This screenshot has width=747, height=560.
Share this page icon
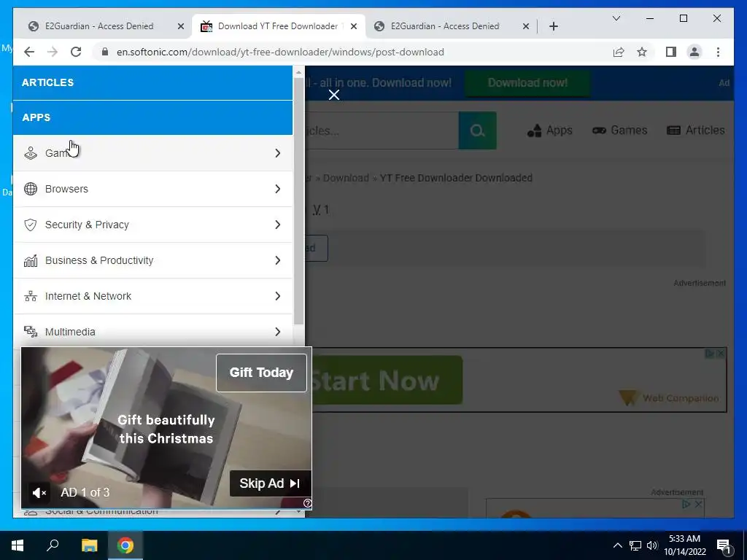point(619,52)
